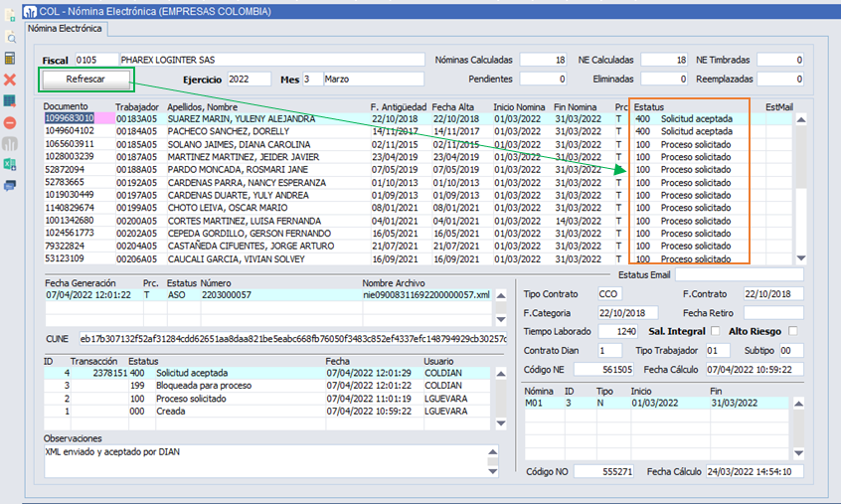Select transaction row Bloqueada para proceso
The height and width of the screenshot is (504, 841).
click(267, 386)
